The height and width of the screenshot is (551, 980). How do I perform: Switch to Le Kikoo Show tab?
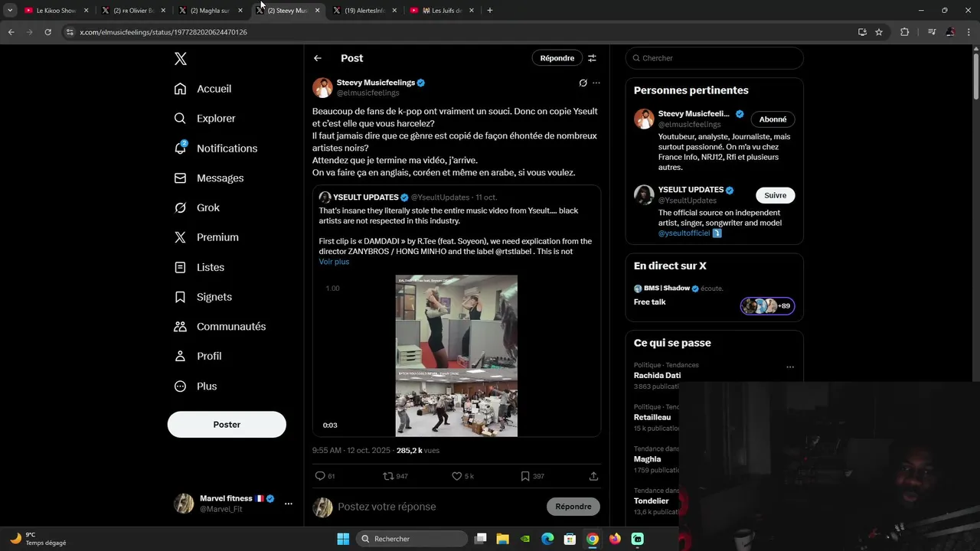point(55,11)
